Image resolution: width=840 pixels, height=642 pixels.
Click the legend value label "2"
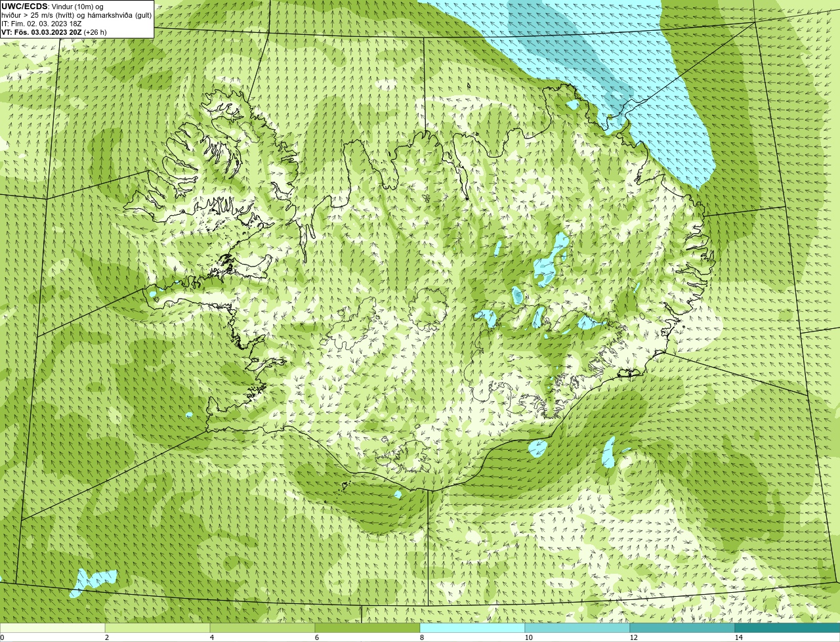[x=106, y=637]
